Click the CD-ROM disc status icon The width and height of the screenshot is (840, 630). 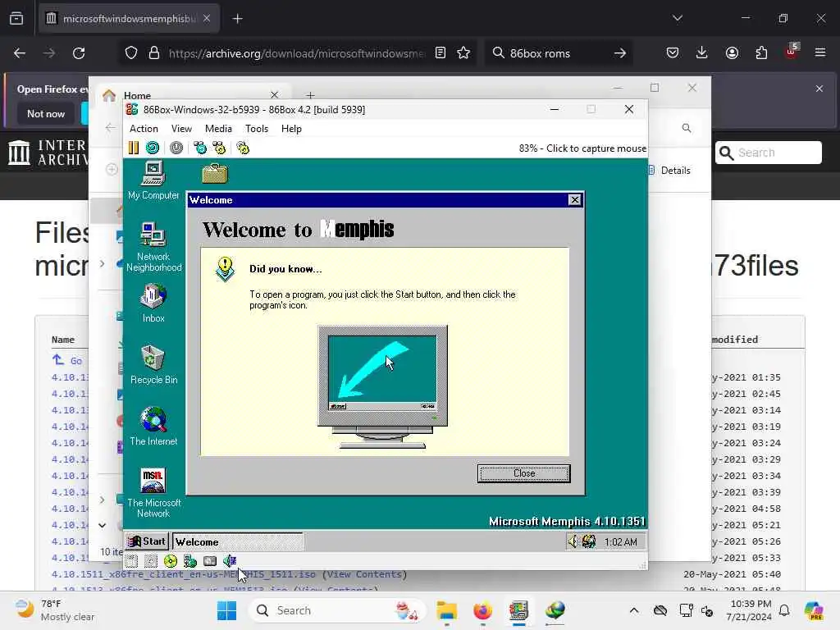point(171,561)
